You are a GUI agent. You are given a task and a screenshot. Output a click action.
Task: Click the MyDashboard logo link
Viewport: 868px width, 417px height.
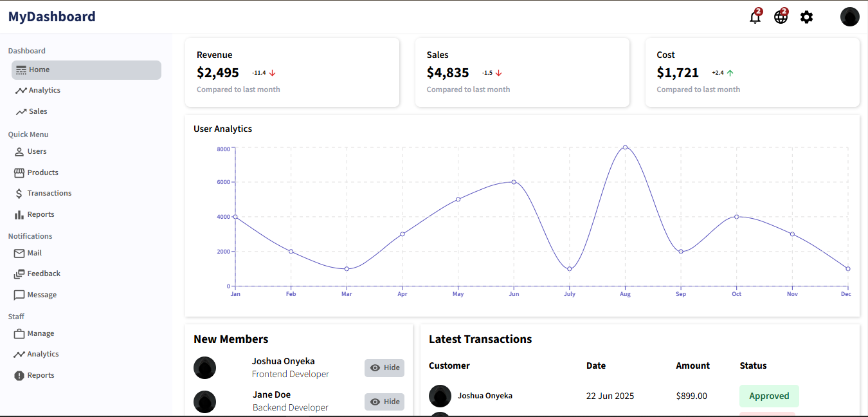[x=51, y=17]
